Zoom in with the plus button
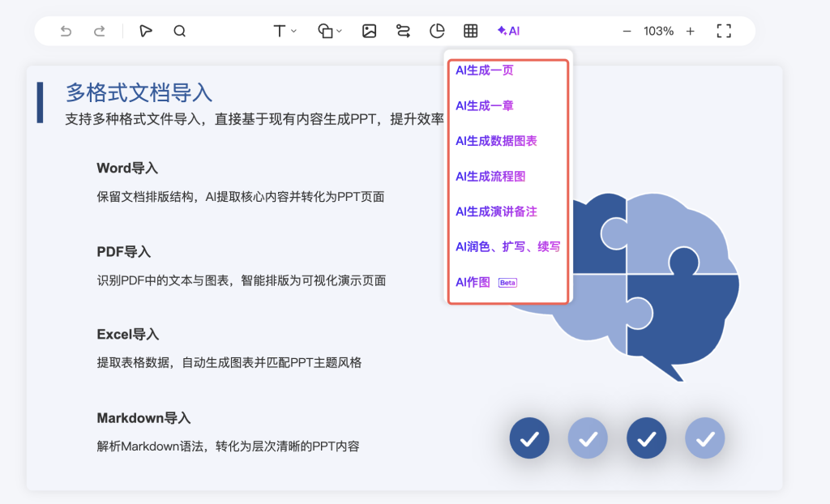Image resolution: width=830 pixels, height=504 pixels. pos(690,32)
